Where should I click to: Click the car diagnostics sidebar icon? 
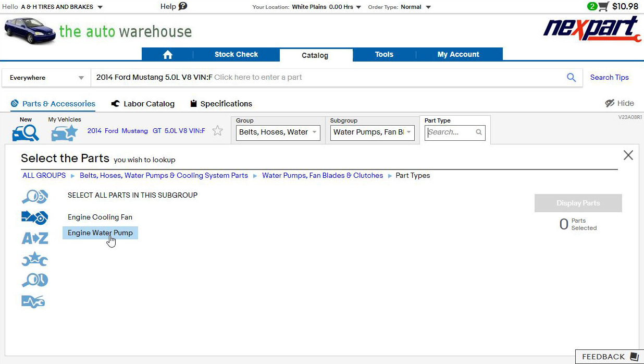pyautogui.click(x=33, y=301)
